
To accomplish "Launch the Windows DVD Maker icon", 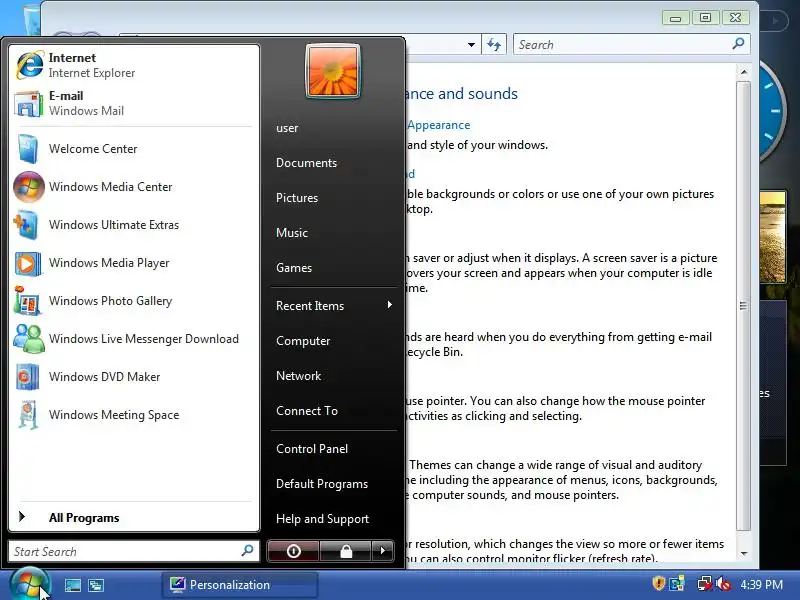I will [x=28, y=377].
